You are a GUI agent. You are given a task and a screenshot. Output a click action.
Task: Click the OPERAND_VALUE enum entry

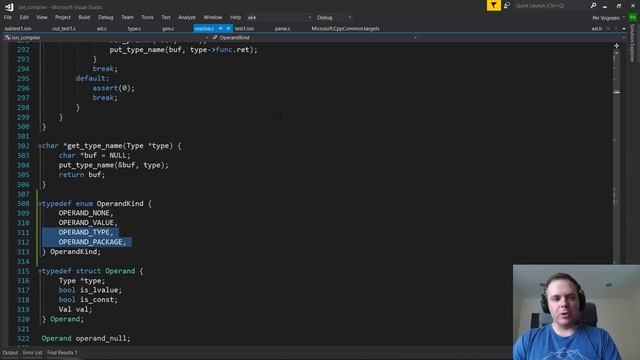pyautogui.click(x=88, y=223)
